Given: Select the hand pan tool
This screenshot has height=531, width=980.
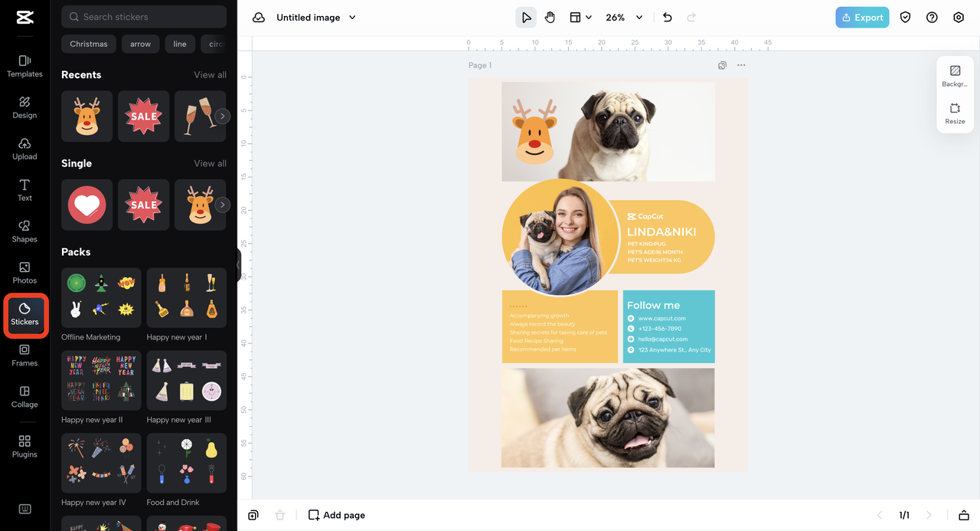Looking at the screenshot, I should click(550, 18).
